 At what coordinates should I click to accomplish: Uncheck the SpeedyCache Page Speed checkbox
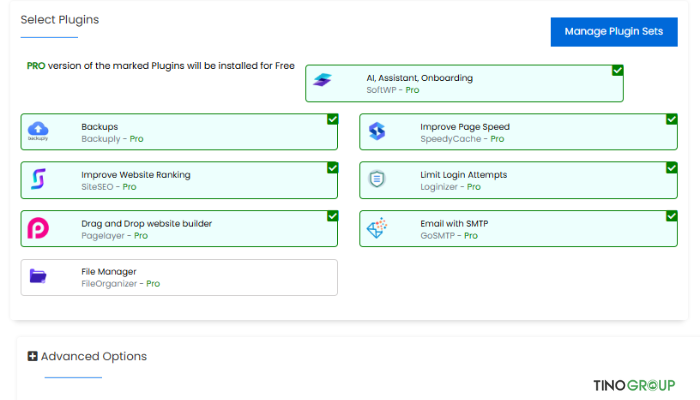point(671,119)
